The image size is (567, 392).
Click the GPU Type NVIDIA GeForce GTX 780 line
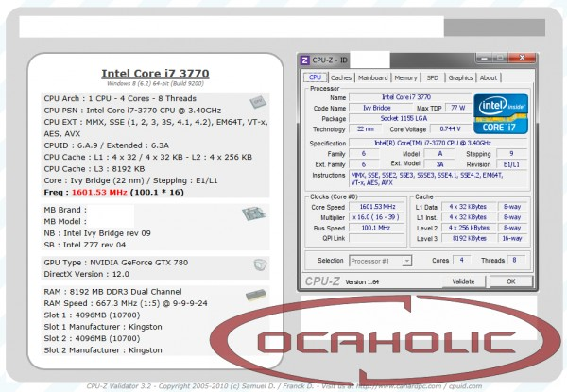(x=115, y=263)
